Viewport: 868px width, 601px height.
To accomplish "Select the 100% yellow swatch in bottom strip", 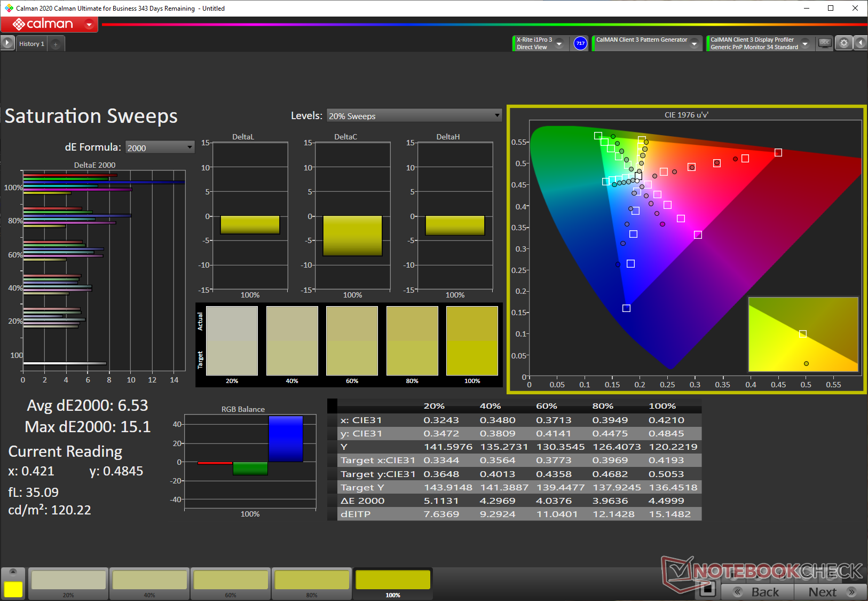I will (393, 583).
